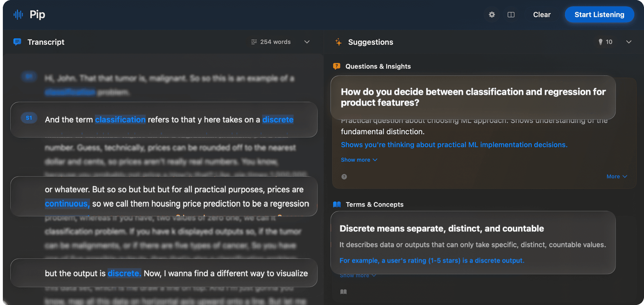This screenshot has width=644, height=305.
Task: Click the small book icon below the Discrete card
Action: (x=343, y=292)
